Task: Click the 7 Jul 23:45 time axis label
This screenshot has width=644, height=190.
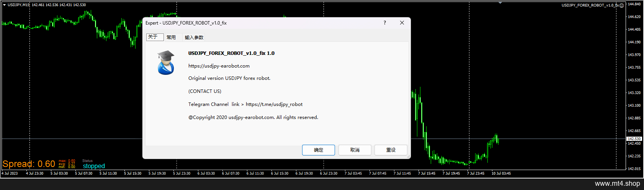Action: coord(476,173)
